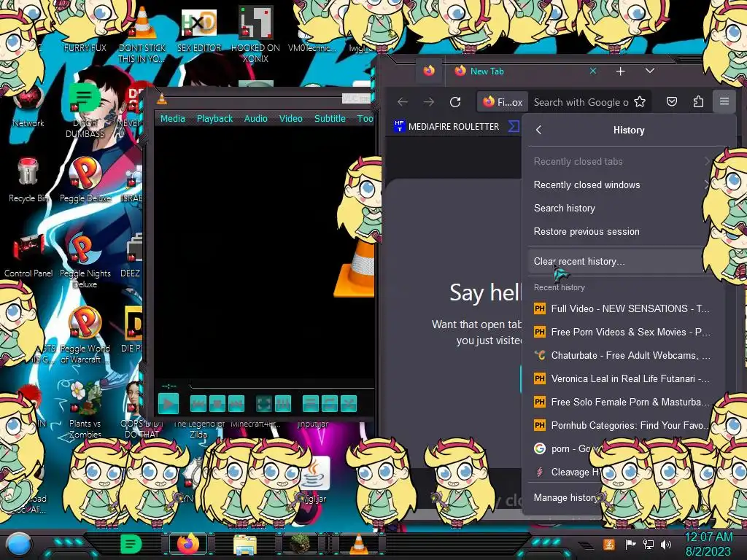Open the Minecraft block taskbar icon
This screenshot has width=747, height=560.
tap(300, 544)
